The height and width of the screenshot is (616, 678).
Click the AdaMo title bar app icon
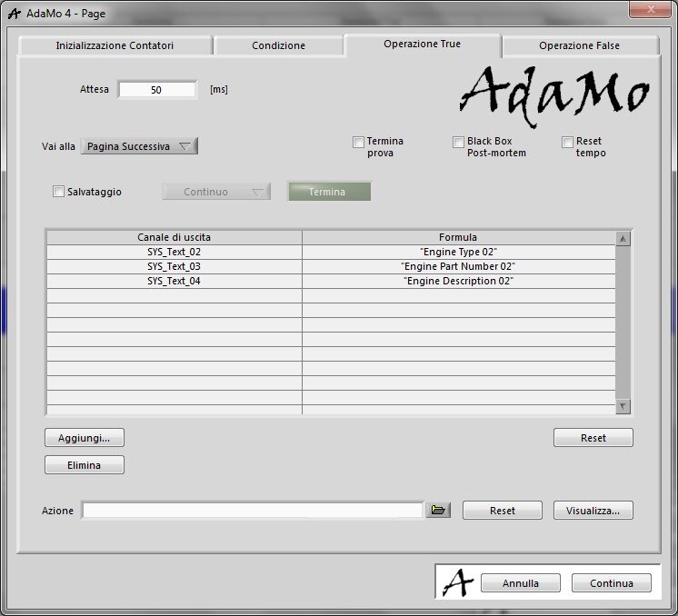tap(13, 11)
